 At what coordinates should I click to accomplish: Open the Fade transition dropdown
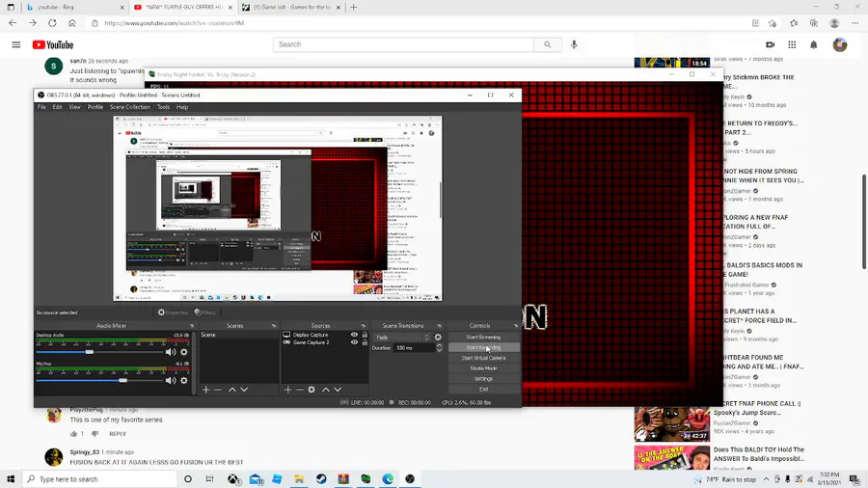(x=402, y=338)
